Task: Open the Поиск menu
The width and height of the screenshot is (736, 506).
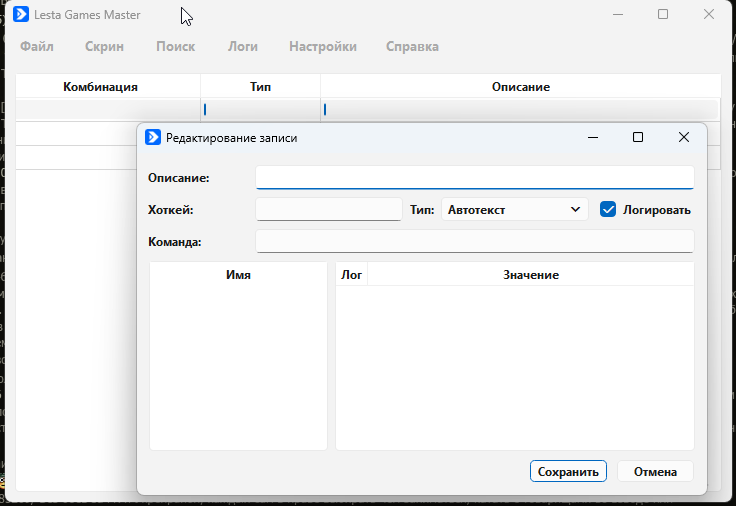Action: click(x=176, y=46)
